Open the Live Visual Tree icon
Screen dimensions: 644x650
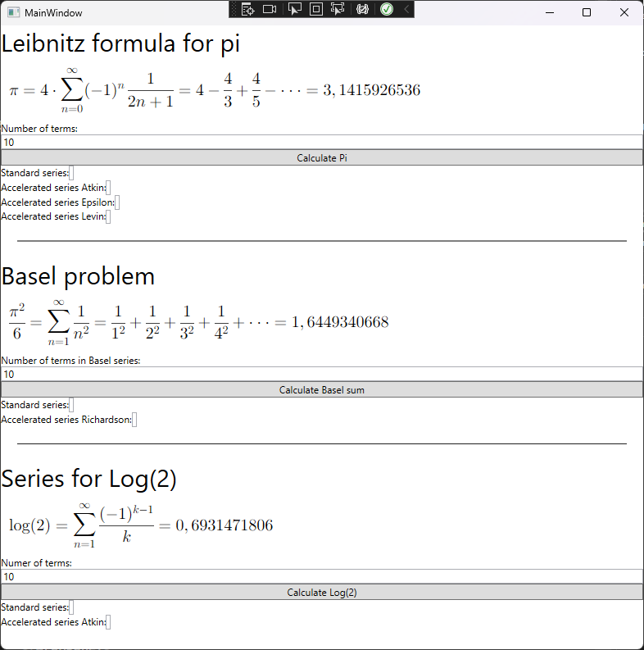pos(247,9)
